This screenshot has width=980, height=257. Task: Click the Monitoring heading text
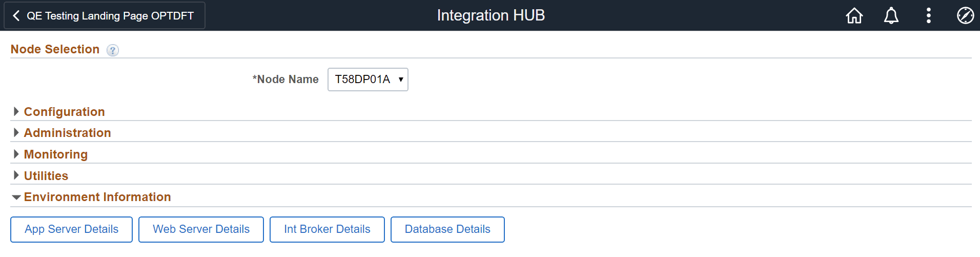point(56,154)
